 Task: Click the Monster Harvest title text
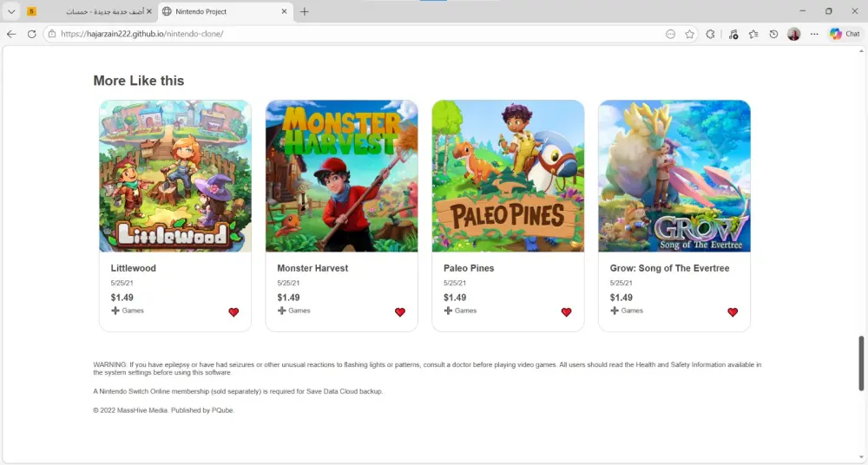pyautogui.click(x=312, y=268)
